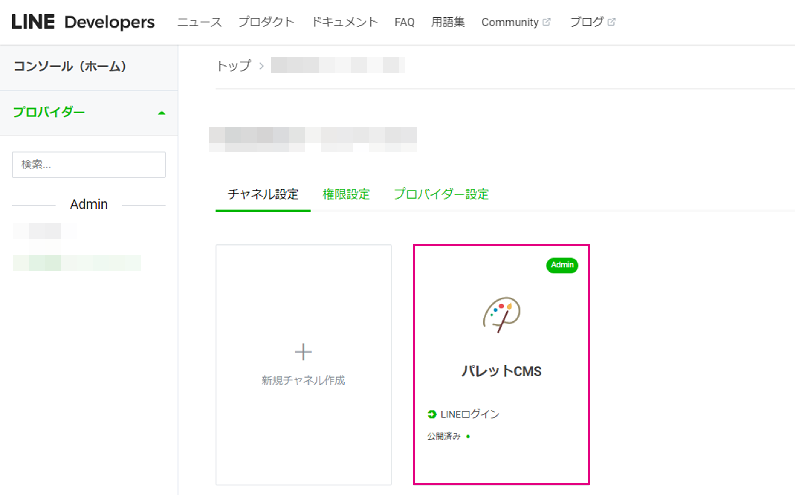This screenshot has height=495, width=795.
Task: Click the パレットCMS channel name
Action: pyautogui.click(x=501, y=371)
